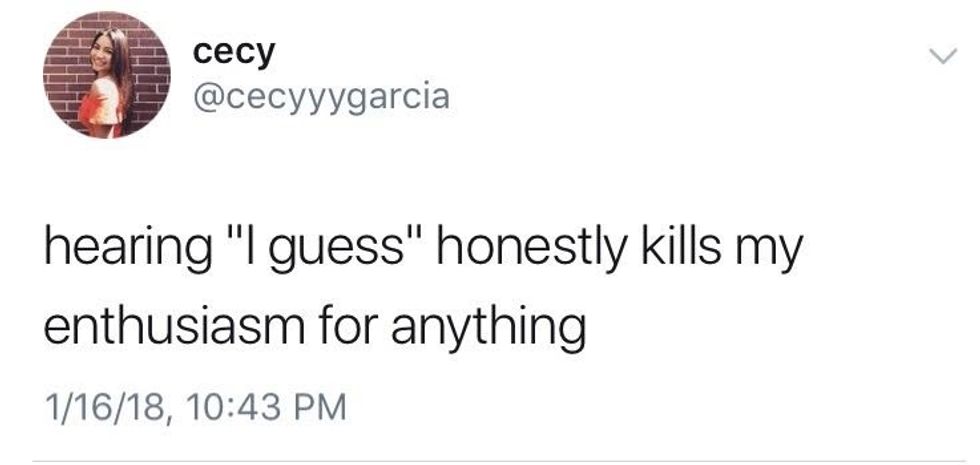
Task: Open the profile via display name cecy
Action: 234,52
